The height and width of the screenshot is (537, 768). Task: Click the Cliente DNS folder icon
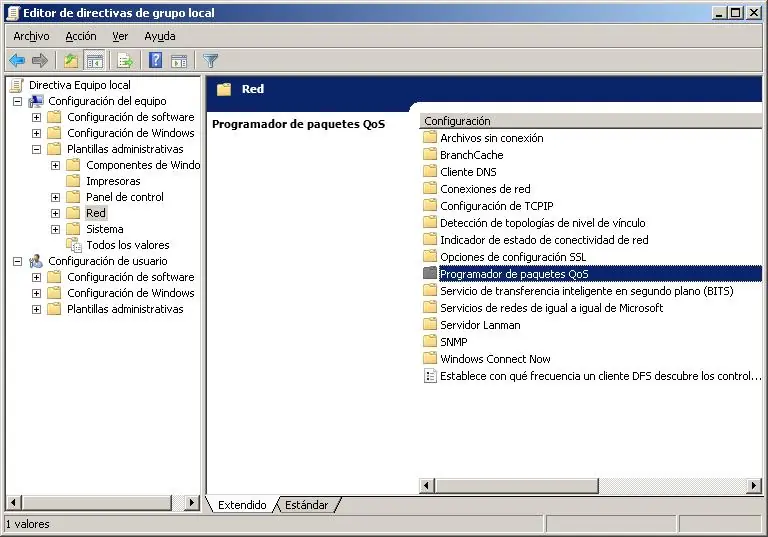pyautogui.click(x=430, y=171)
